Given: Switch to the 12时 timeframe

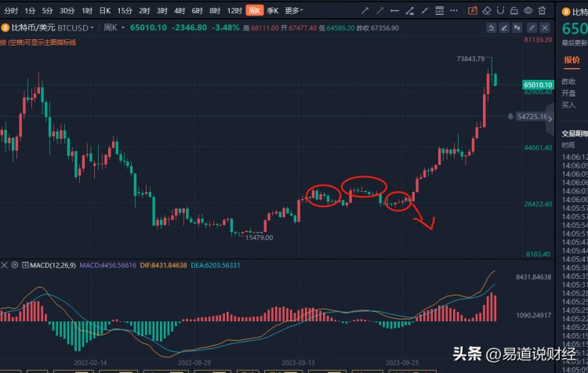Looking at the screenshot, I should [234, 11].
